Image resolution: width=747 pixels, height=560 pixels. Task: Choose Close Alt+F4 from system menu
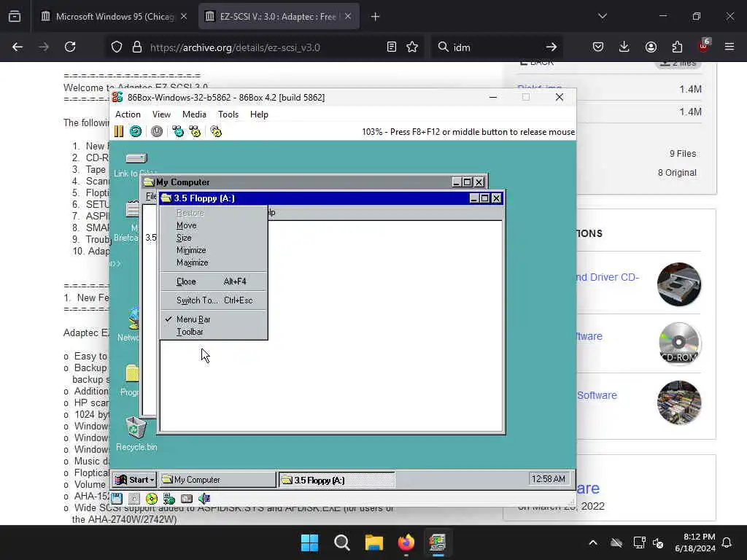tap(214, 282)
